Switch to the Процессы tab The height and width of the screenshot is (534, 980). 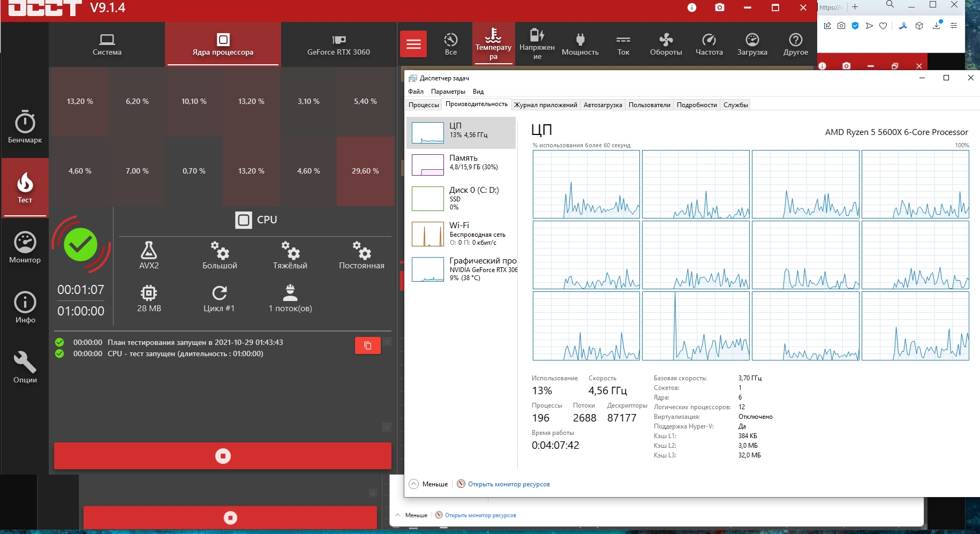424,105
